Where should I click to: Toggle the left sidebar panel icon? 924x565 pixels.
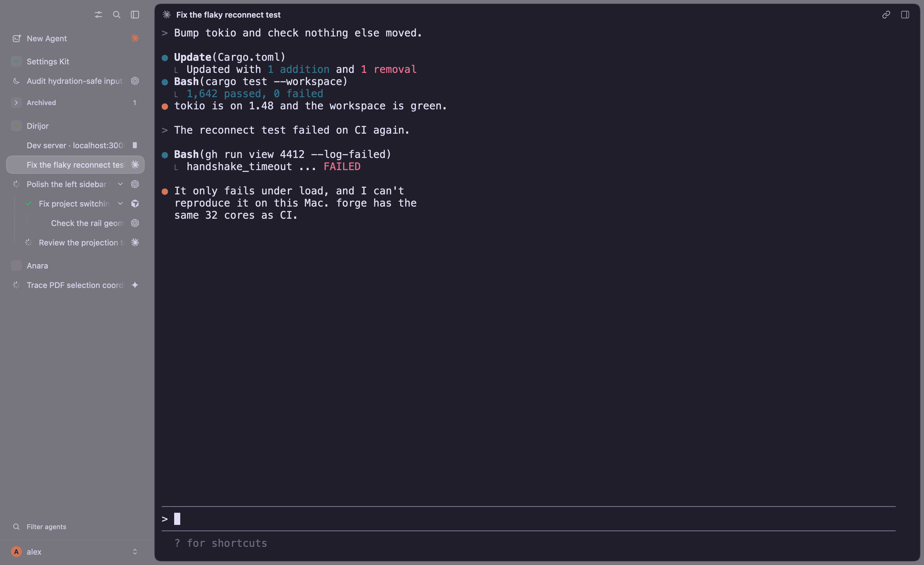click(135, 15)
